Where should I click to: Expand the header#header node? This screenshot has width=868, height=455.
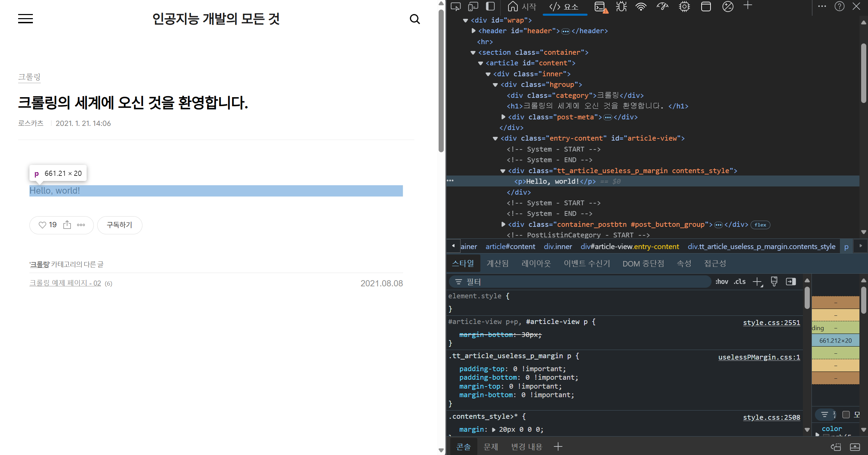(474, 31)
